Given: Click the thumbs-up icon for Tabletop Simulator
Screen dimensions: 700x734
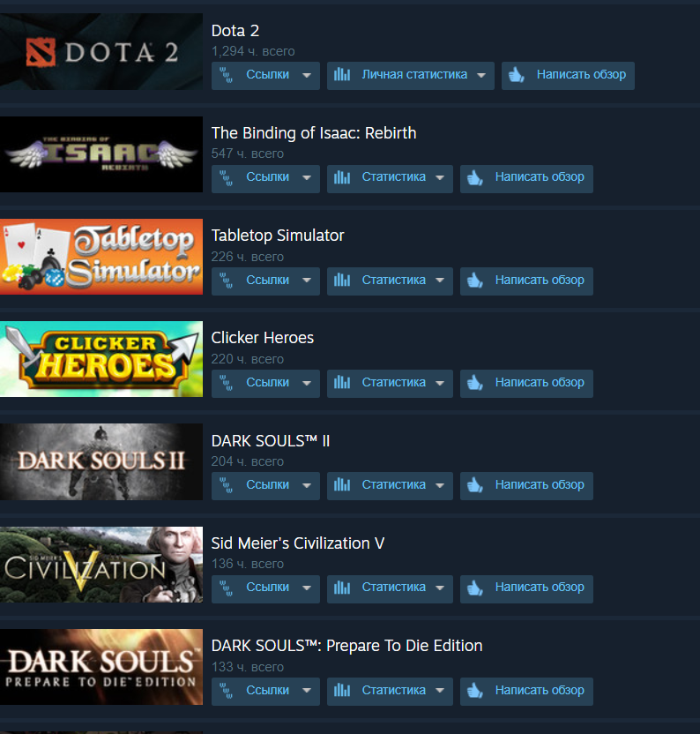Looking at the screenshot, I should (x=475, y=280).
